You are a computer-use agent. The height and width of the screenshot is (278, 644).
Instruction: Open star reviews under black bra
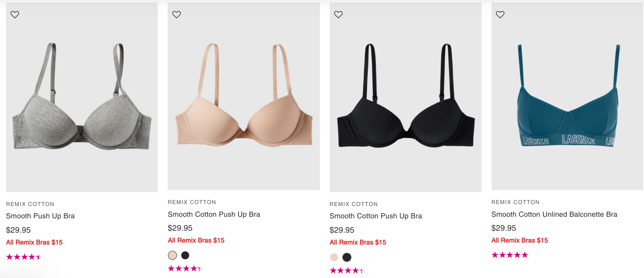pyautogui.click(x=348, y=270)
